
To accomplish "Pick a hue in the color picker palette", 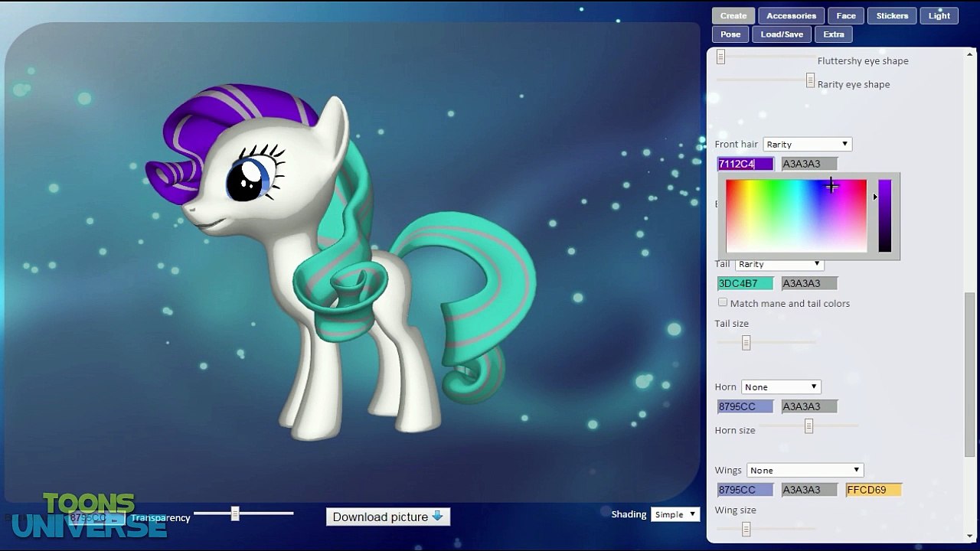I will (x=796, y=216).
